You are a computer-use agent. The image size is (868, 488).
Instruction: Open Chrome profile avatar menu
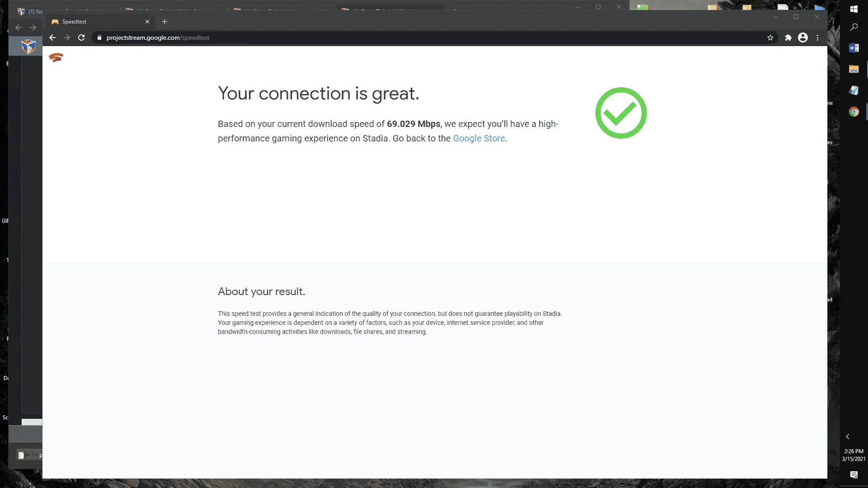(803, 38)
